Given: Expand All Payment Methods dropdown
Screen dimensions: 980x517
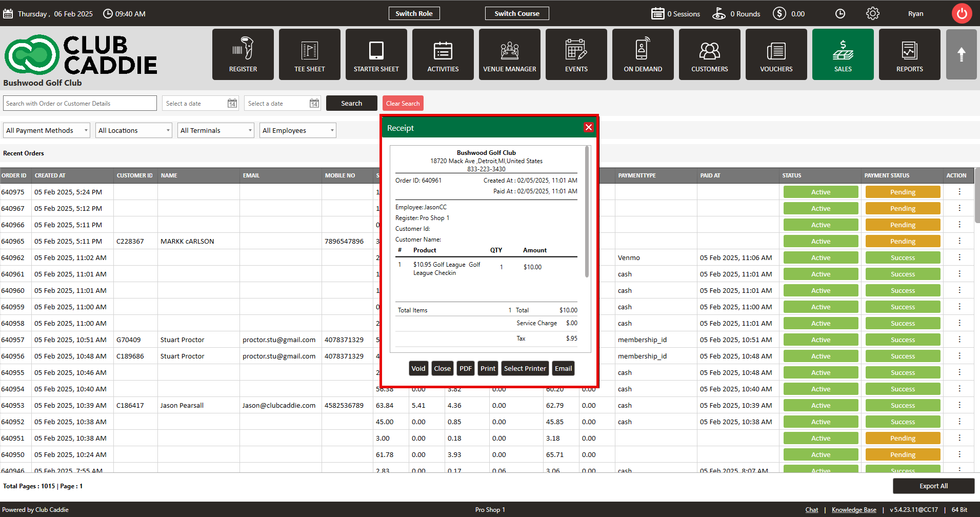Looking at the screenshot, I should (x=47, y=130).
